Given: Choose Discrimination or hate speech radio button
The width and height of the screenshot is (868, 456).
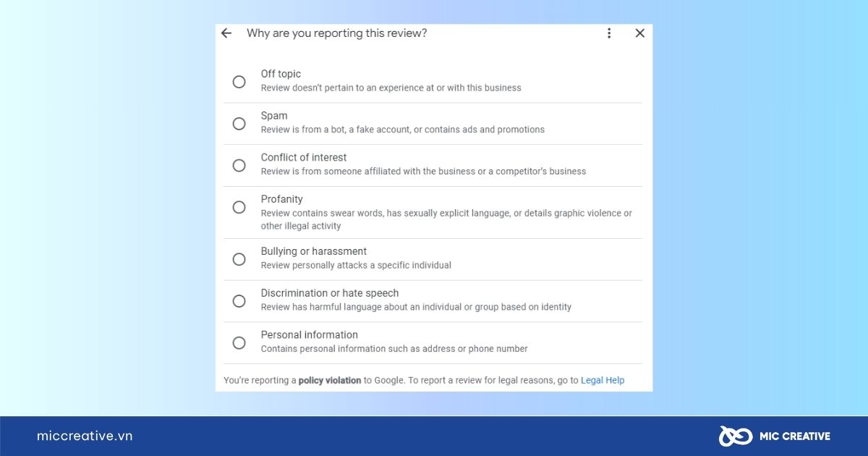Looking at the screenshot, I should pyautogui.click(x=239, y=301).
